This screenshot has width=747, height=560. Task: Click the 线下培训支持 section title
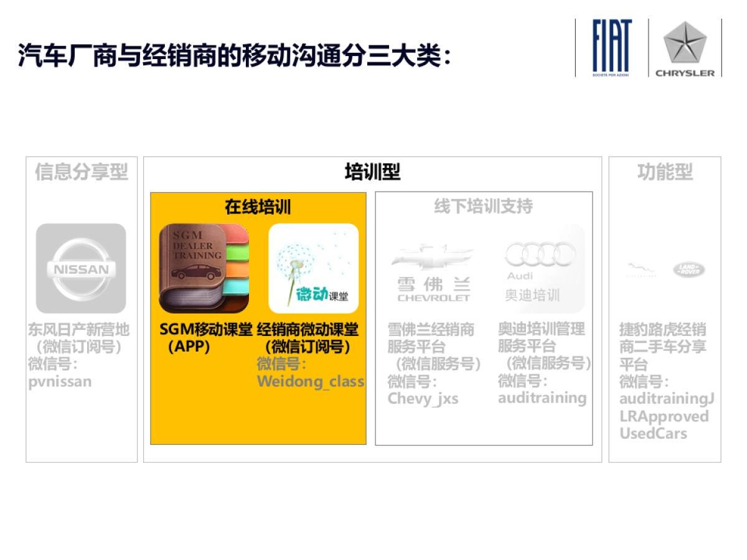coord(483,207)
